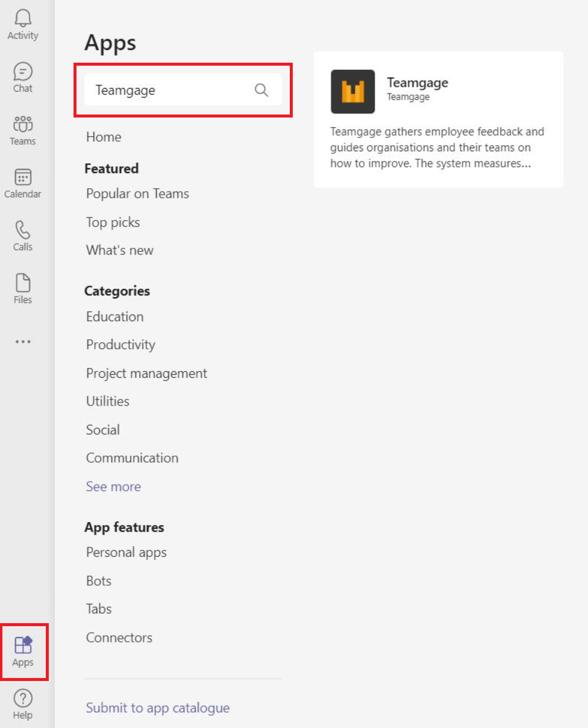The height and width of the screenshot is (728, 588).
Task: Click the Teamgage app title
Action: click(x=418, y=83)
